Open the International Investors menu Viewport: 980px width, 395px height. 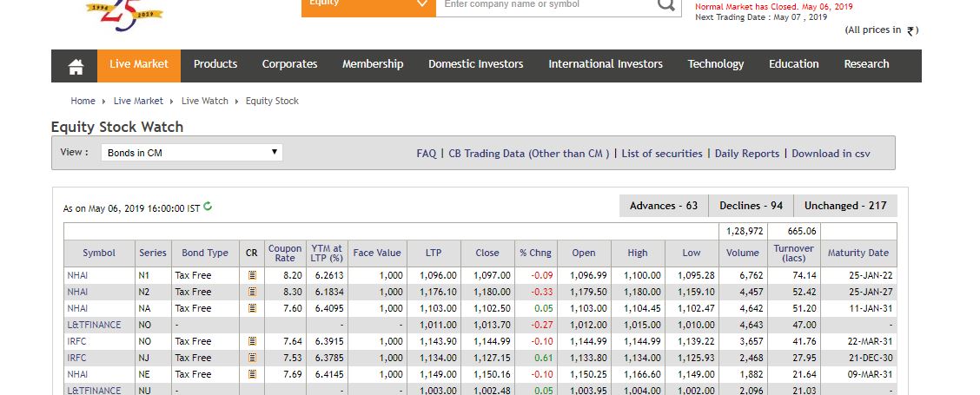point(605,63)
